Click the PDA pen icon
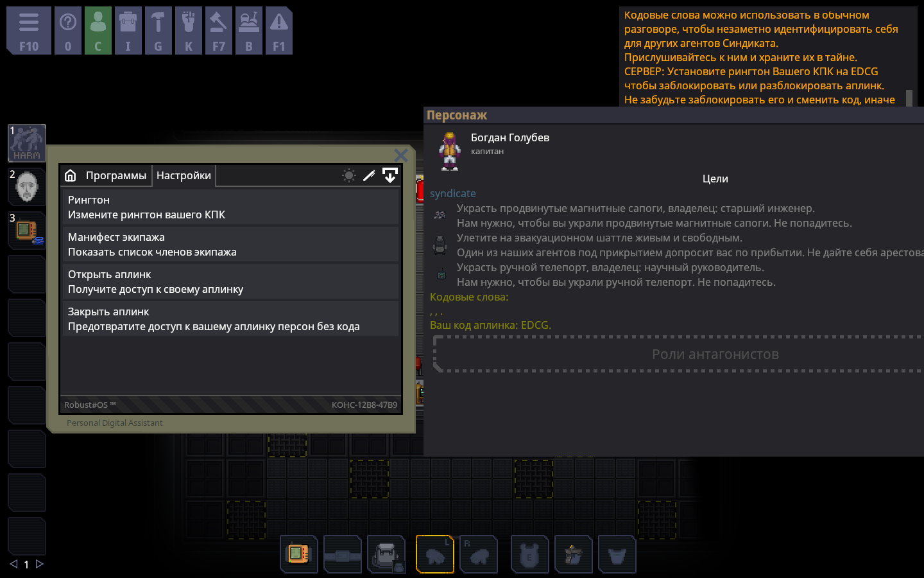 pyautogui.click(x=369, y=175)
